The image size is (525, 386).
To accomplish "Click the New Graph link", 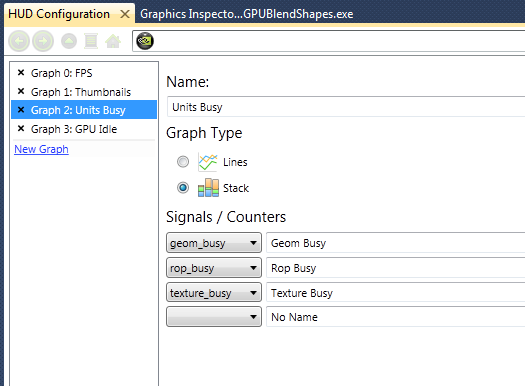I will [x=42, y=149].
